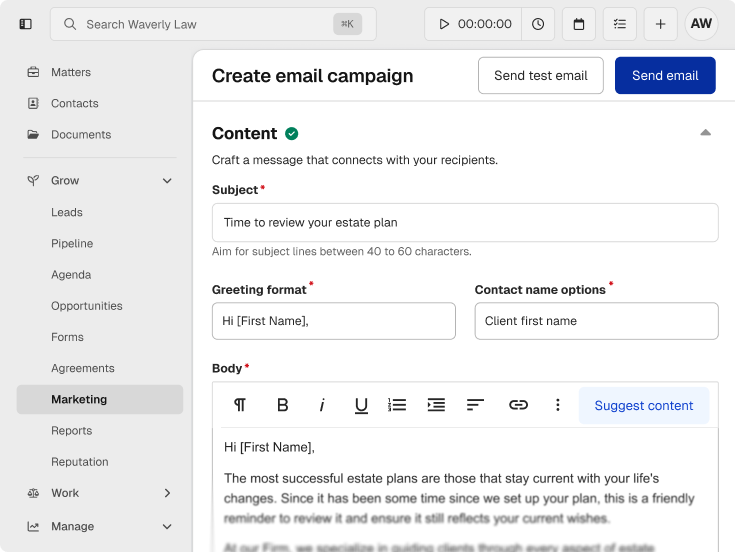Click the Contacts icon in sidebar
Viewport: 735px width, 552px height.
33,103
